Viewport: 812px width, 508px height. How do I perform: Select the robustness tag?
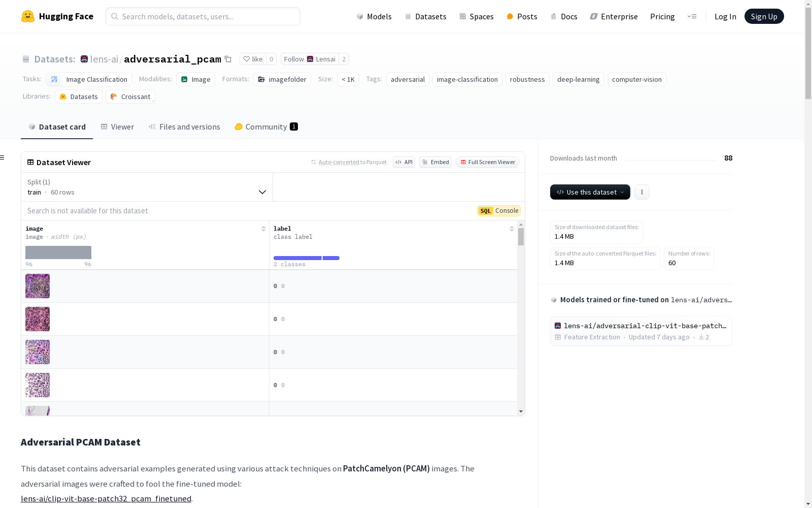point(527,79)
